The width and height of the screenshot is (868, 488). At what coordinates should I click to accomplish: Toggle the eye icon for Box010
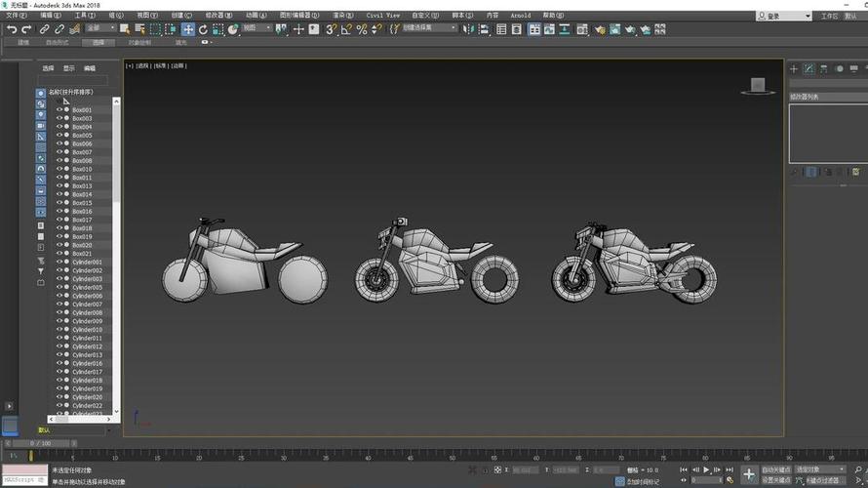coord(59,169)
